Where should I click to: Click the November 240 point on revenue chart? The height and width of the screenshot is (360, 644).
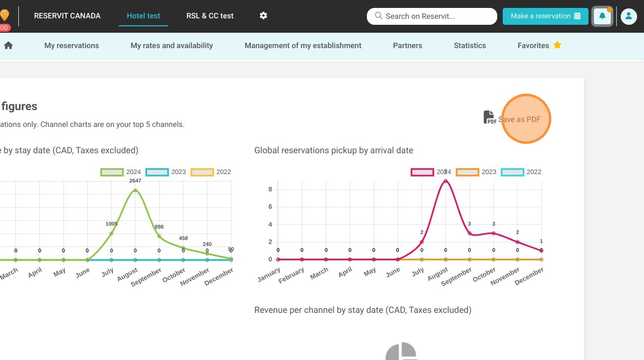point(207,253)
